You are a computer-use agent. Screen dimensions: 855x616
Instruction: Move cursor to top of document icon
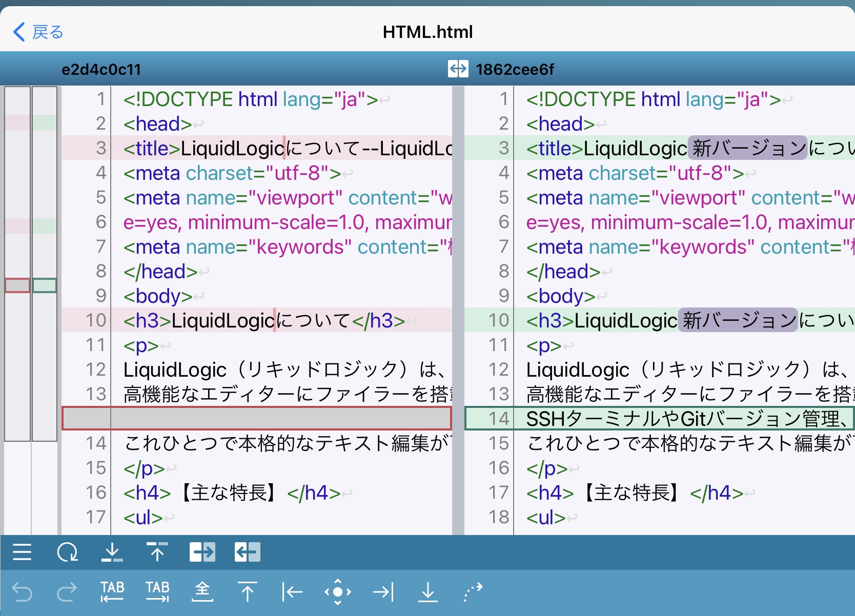[248, 592]
